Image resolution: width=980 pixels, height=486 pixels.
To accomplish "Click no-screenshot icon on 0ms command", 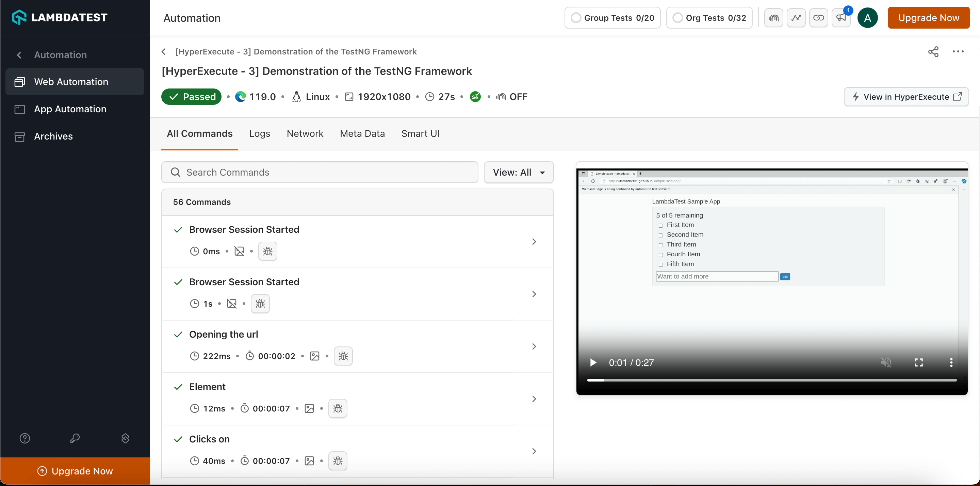I will coord(239,251).
